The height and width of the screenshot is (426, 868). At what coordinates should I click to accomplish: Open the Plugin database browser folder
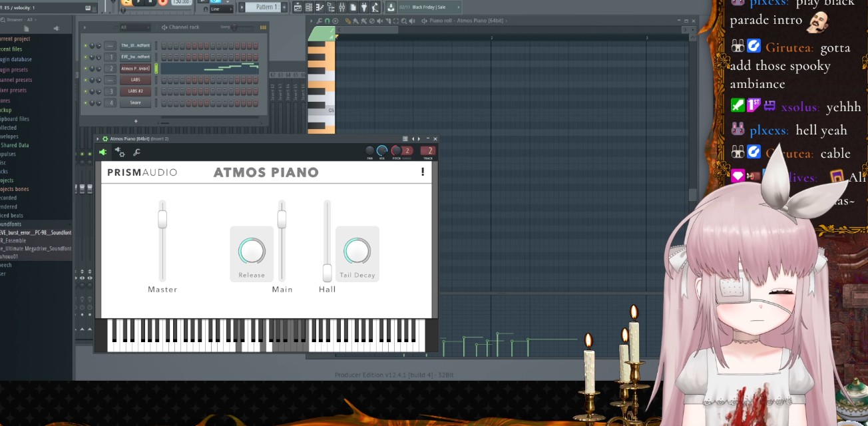click(16, 59)
